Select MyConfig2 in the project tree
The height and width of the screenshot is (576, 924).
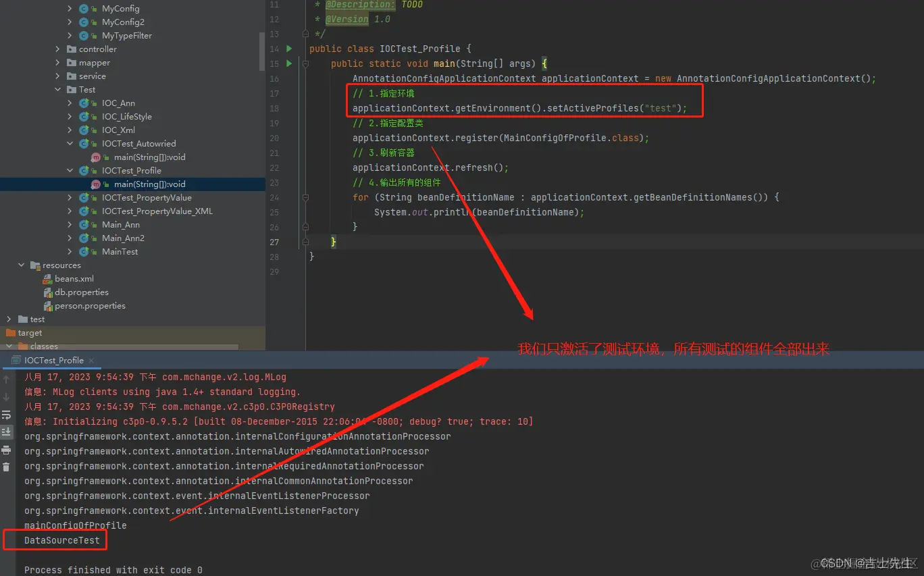[x=123, y=22]
